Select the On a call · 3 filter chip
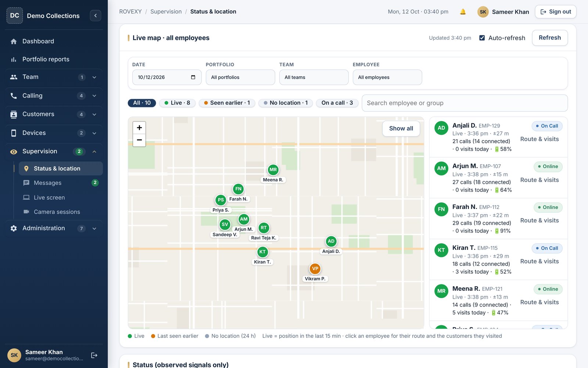 337,103
